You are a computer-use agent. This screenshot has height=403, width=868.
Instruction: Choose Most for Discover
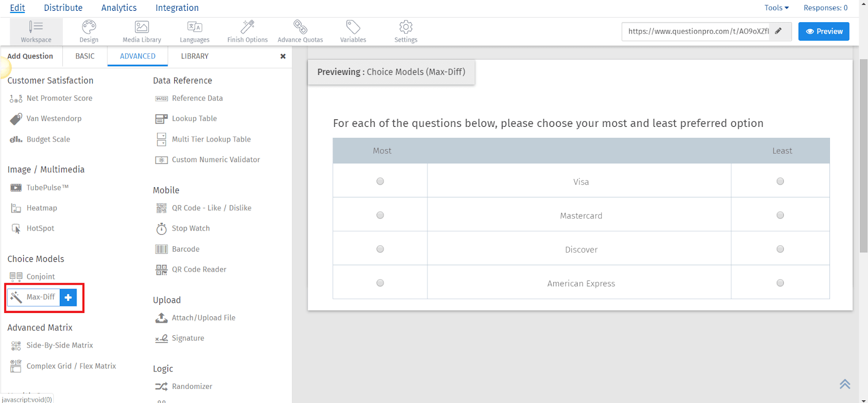point(380,249)
